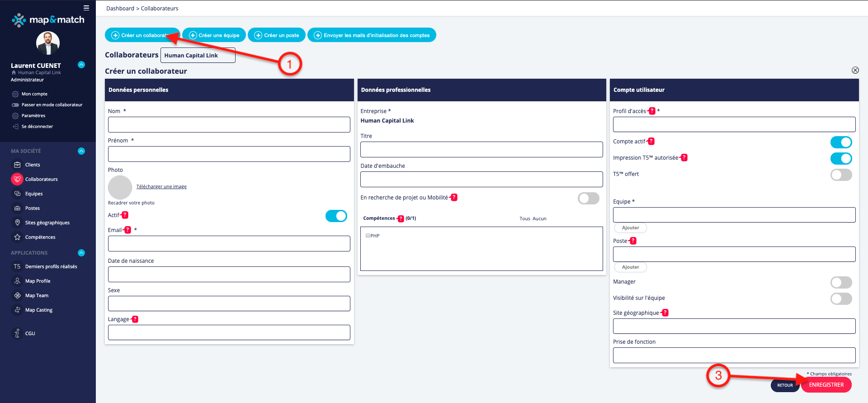Send account initialization emails
Image resolution: width=868 pixels, height=403 pixels.
372,35
